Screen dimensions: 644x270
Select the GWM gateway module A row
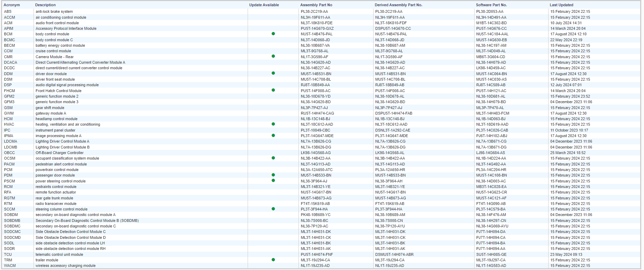tap(50, 113)
